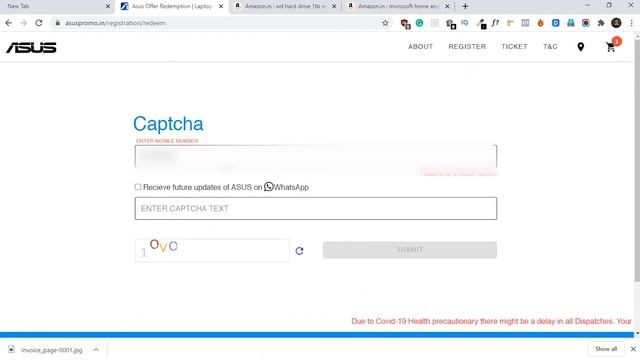This screenshot has width=640, height=360.
Task: Open the REGISTER menu item
Action: 467,47
